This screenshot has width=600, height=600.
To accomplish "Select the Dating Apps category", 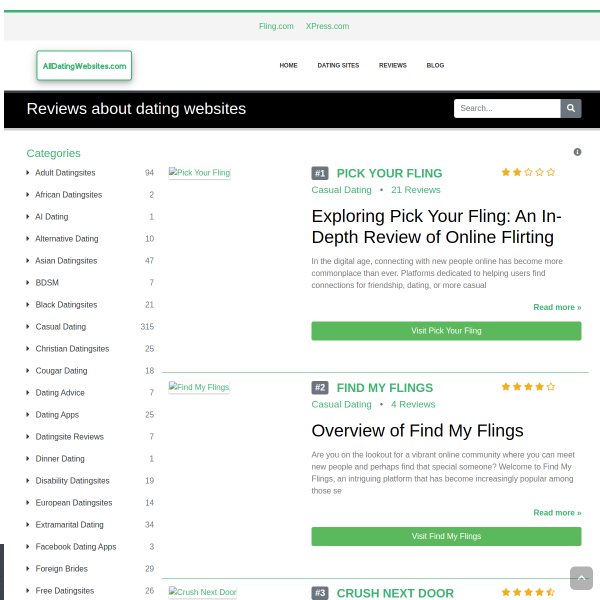I will [57, 414].
